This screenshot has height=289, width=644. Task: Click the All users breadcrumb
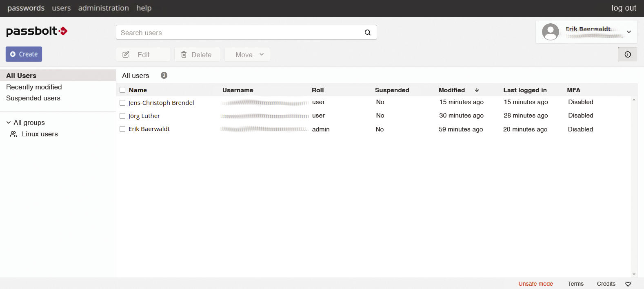pos(135,76)
